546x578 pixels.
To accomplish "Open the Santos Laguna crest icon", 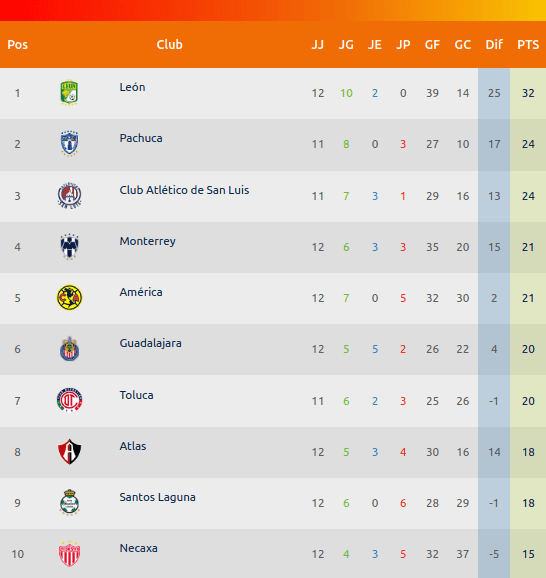I will click(x=69, y=502).
